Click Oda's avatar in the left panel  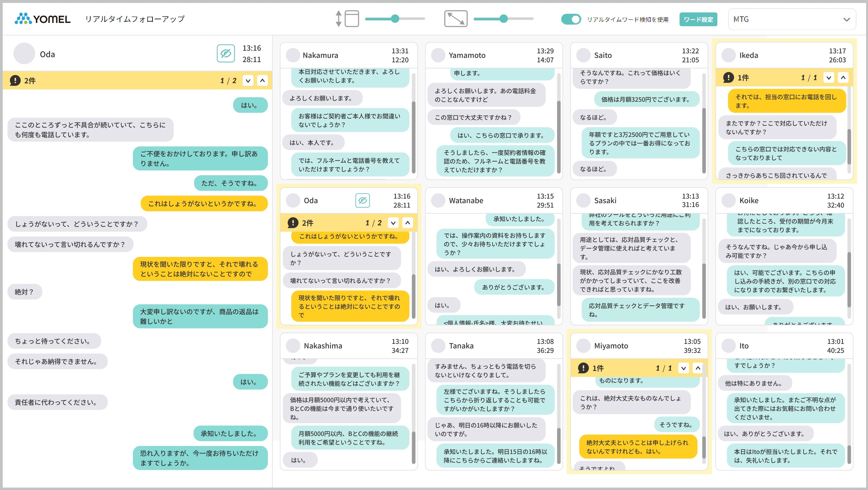point(24,54)
